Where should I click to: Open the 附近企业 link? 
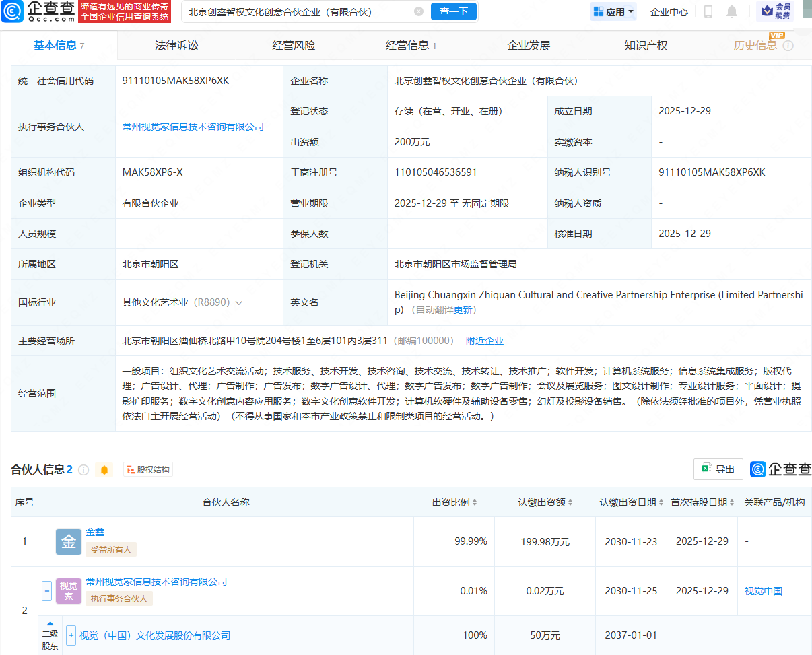click(483, 340)
